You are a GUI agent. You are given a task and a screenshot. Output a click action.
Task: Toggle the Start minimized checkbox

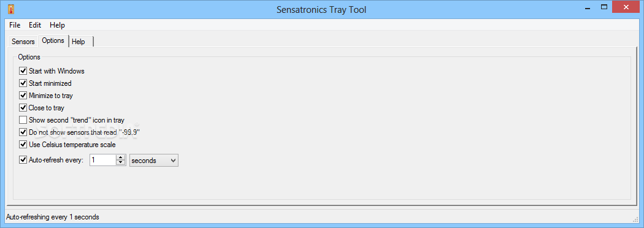23,83
